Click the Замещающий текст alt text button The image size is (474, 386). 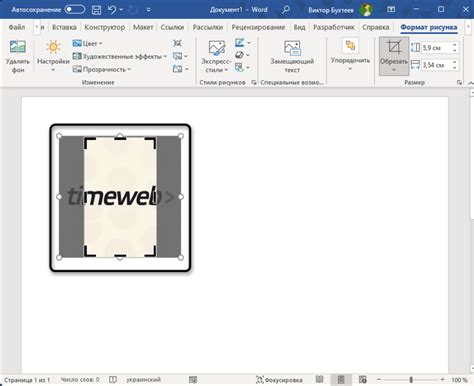[x=292, y=56]
